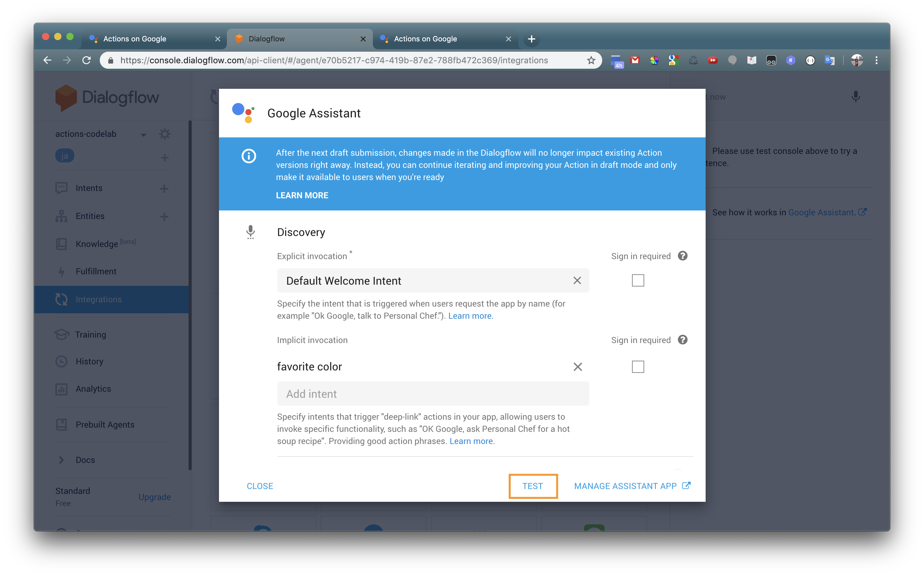924x576 pixels.
Task: Clear Default Welcome Intent with X icon
Action: coord(577,281)
